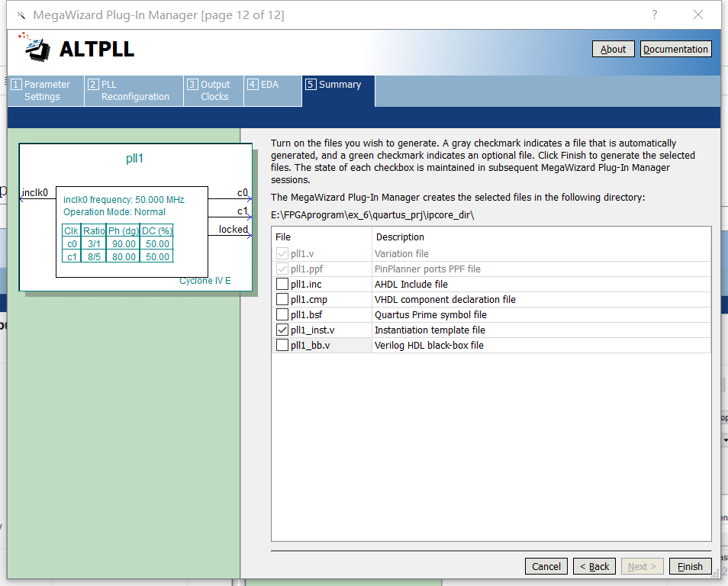The width and height of the screenshot is (728, 586).
Task: Click VHDL component declaration file description
Action: point(445,300)
